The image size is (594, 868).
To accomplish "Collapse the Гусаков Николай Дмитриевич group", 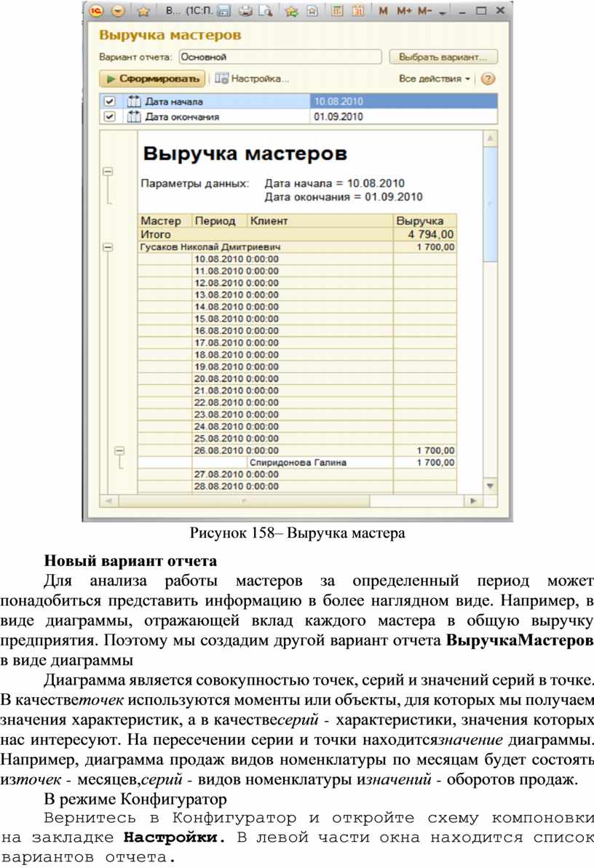I will click(108, 247).
